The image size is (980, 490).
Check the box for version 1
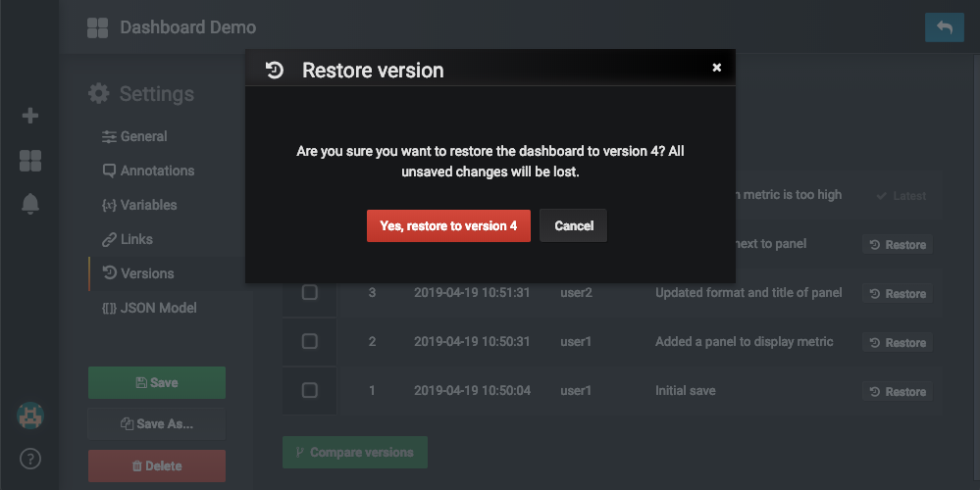(x=309, y=391)
